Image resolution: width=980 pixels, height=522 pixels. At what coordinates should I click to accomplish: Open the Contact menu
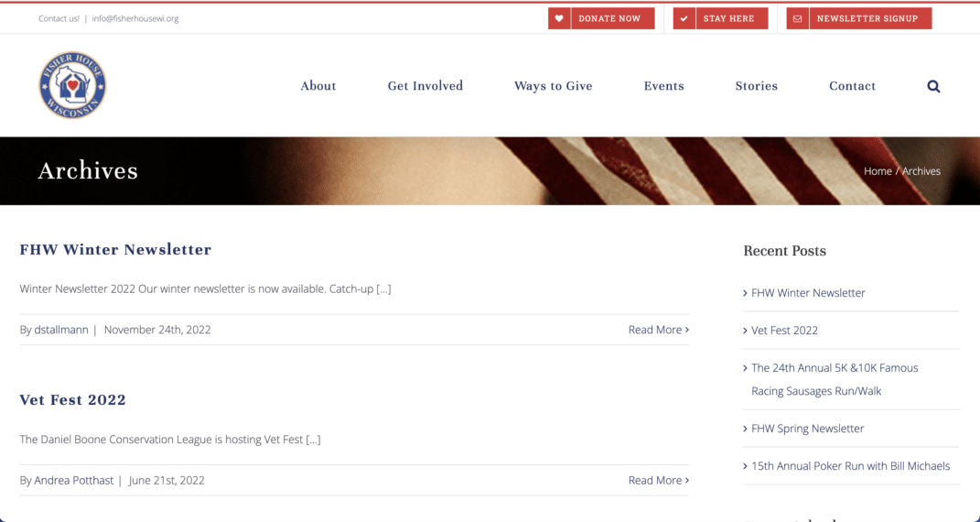[852, 86]
